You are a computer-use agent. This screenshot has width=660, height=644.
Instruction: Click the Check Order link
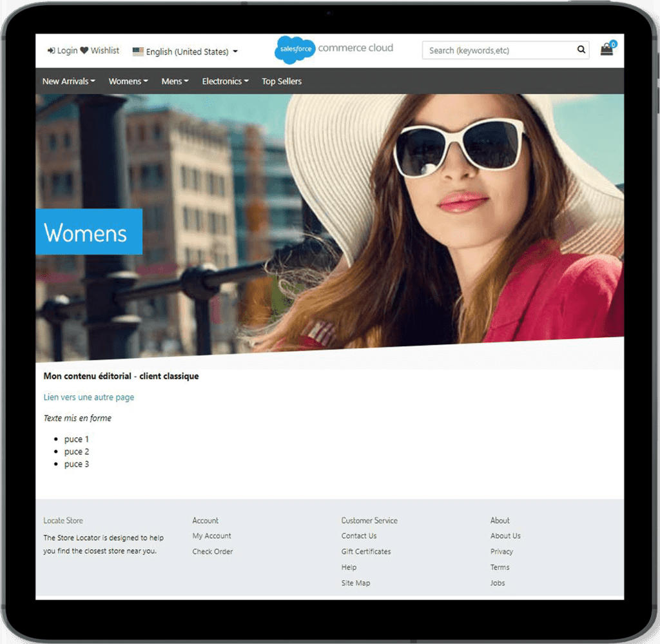(213, 551)
